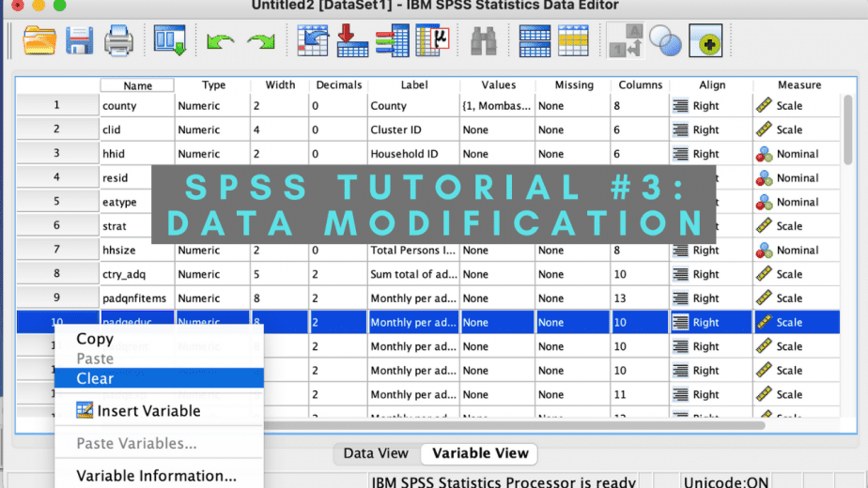Click the 'Unicode:ON' status bar entry
This screenshot has height=488, width=868.
(x=725, y=482)
